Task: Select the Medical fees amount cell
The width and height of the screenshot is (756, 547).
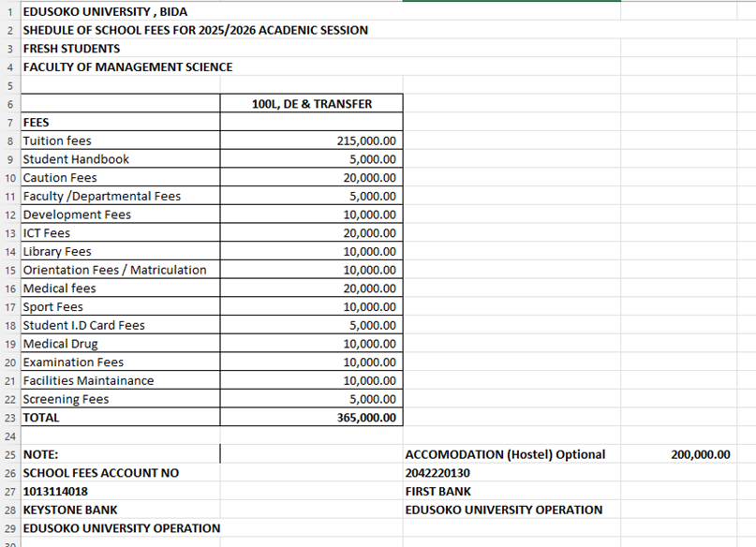Action: (x=365, y=288)
